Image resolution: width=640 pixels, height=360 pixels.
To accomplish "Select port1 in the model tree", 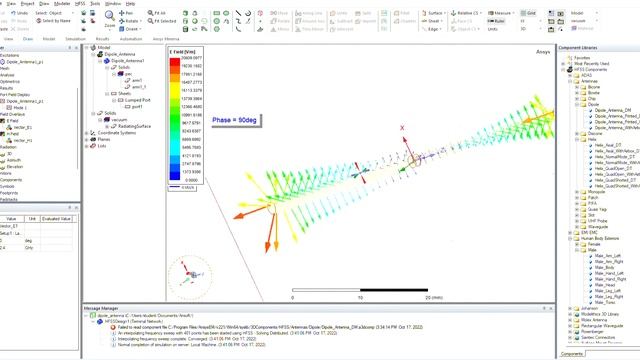I will tap(137, 107).
